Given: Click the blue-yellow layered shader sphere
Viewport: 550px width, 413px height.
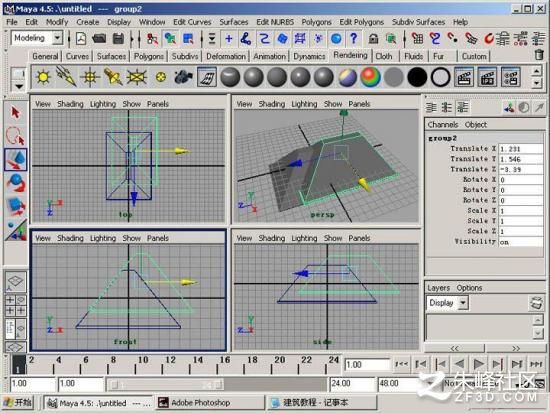Looking at the screenshot, I should pyautogui.click(x=347, y=77).
